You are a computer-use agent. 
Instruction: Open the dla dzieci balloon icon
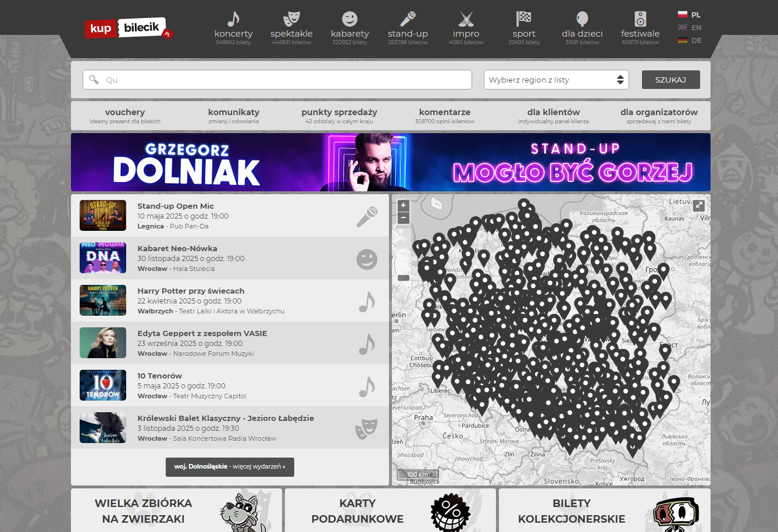coord(582,19)
